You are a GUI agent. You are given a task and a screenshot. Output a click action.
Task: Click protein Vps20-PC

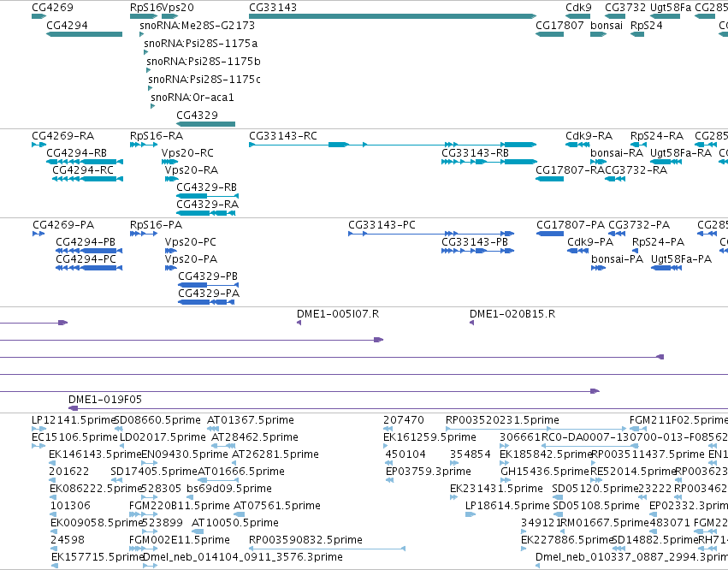point(171,251)
